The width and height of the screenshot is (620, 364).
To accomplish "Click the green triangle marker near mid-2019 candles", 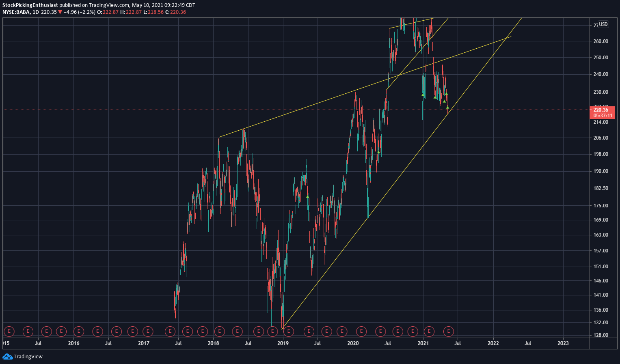I will pyautogui.click(x=308, y=197).
